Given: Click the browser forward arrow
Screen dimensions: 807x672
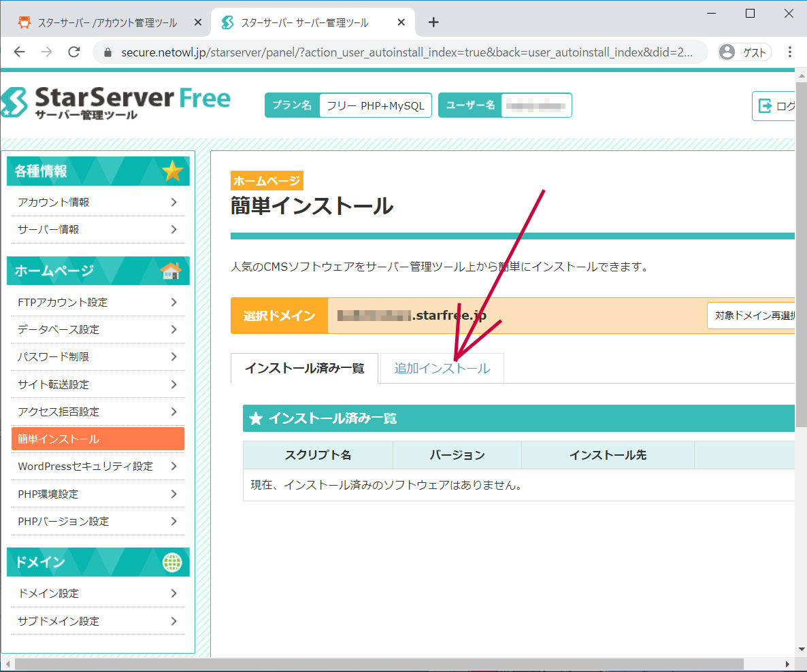Looking at the screenshot, I should (47, 52).
